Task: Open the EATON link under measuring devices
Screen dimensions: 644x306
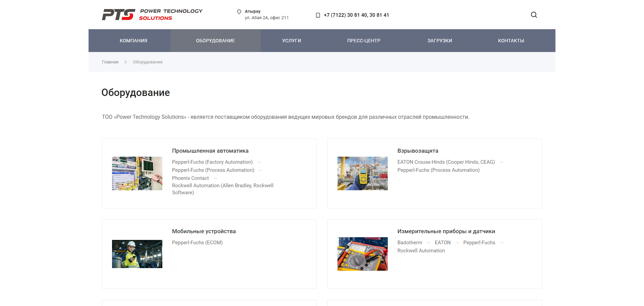Action: tap(443, 243)
